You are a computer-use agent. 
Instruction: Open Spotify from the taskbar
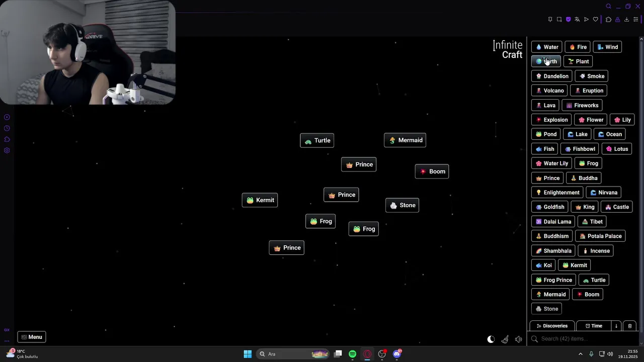pos(352,354)
